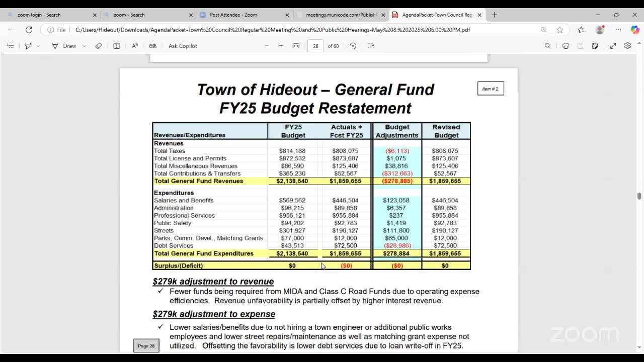Viewport: 644px width, 362px height.
Task: Click the Save as icon
Action: tap(595, 46)
